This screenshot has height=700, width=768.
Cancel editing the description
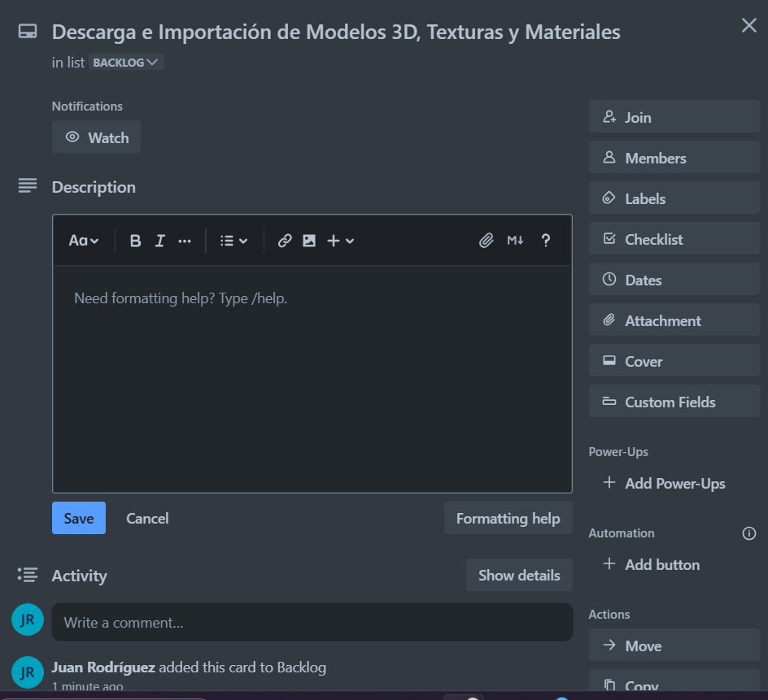click(x=147, y=518)
